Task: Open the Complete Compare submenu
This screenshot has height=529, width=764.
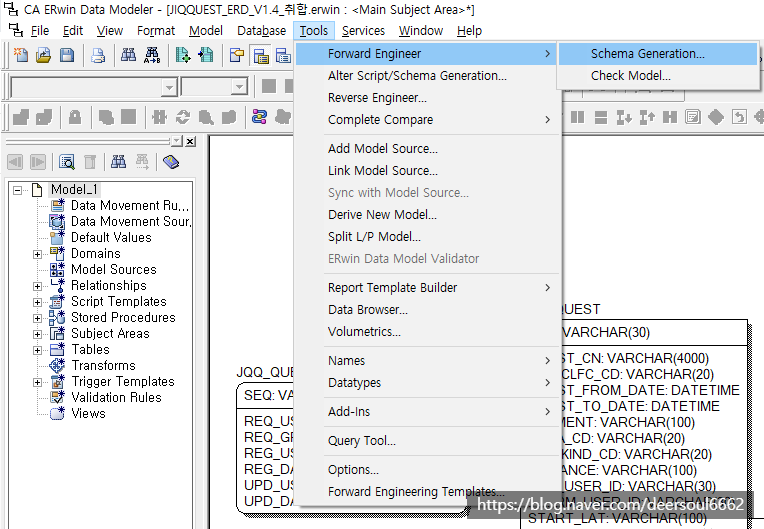Action: 428,119
